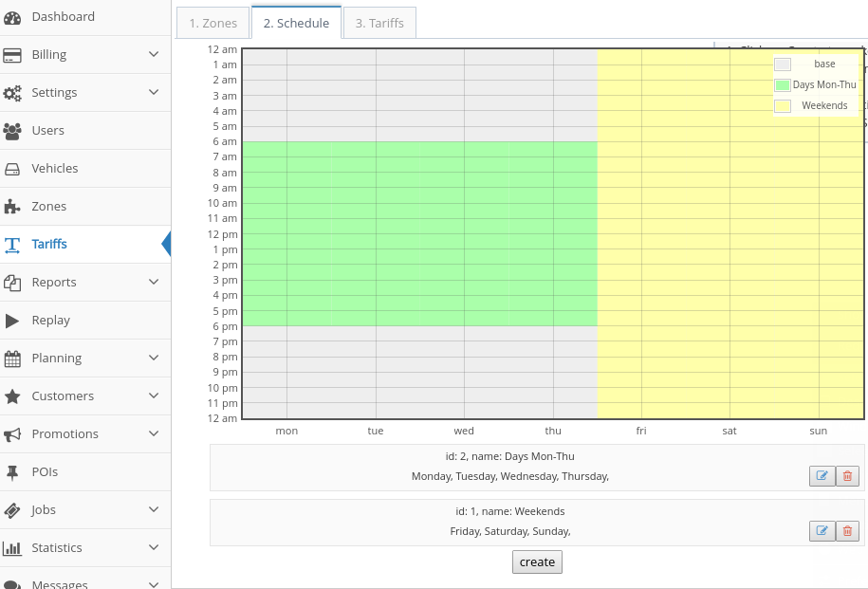Select the Vehicles sidebar icon
Viewport: 868px width, 589px height.
coord(13,168)
